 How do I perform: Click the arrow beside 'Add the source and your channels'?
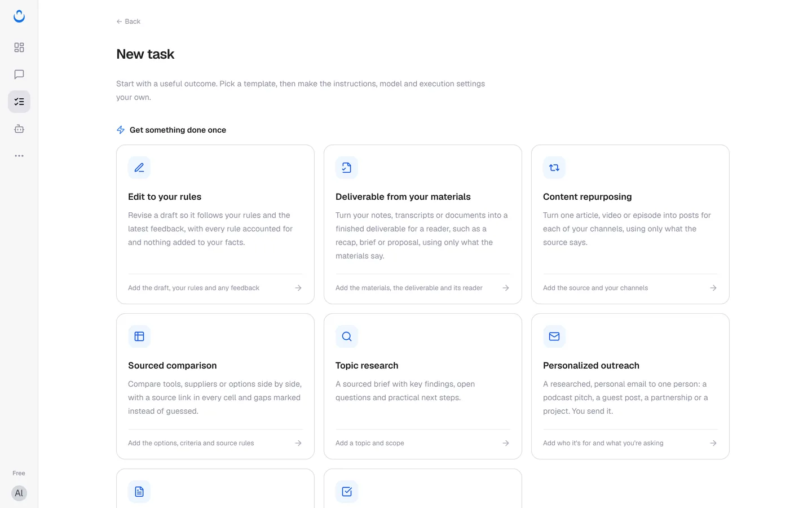click(x=713, y=288)
